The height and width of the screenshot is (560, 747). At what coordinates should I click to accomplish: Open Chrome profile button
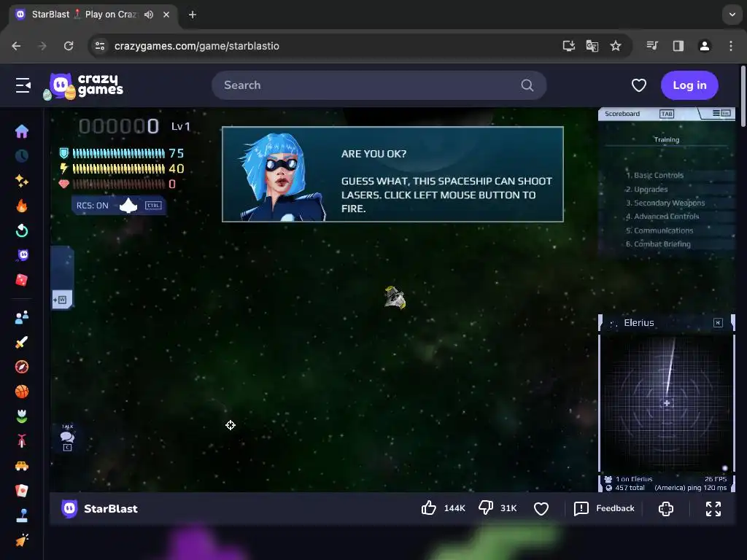tap(704, 46)
